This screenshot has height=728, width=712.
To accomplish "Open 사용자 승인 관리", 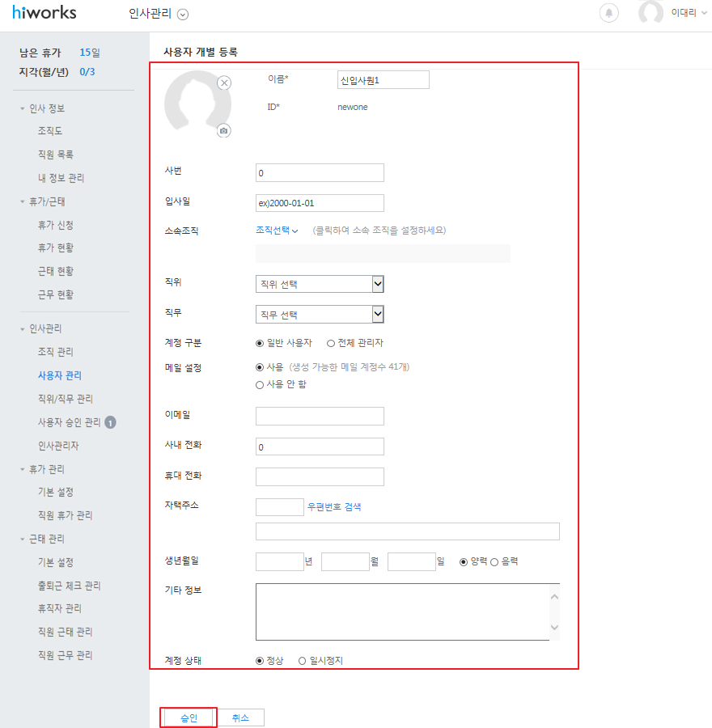I will [70, 422].
